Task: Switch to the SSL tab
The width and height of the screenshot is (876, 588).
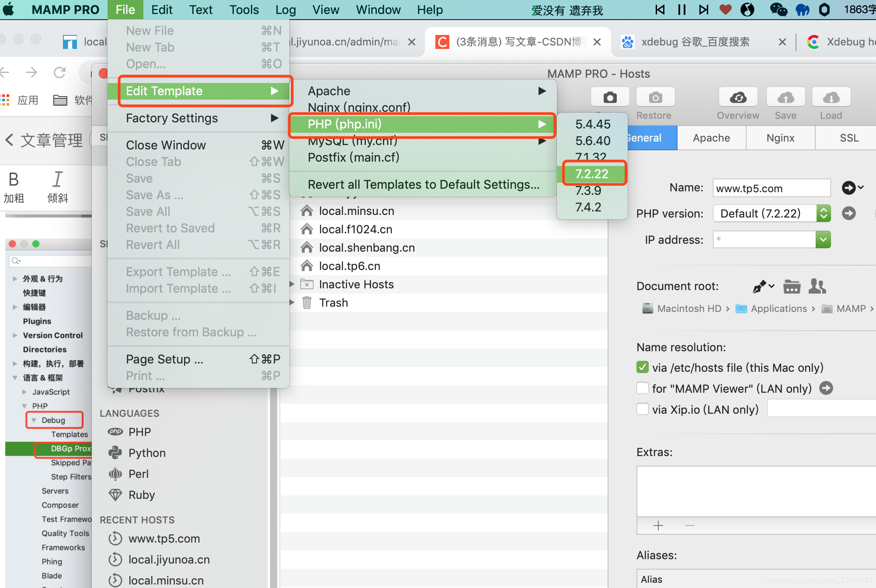Action: 849,138
